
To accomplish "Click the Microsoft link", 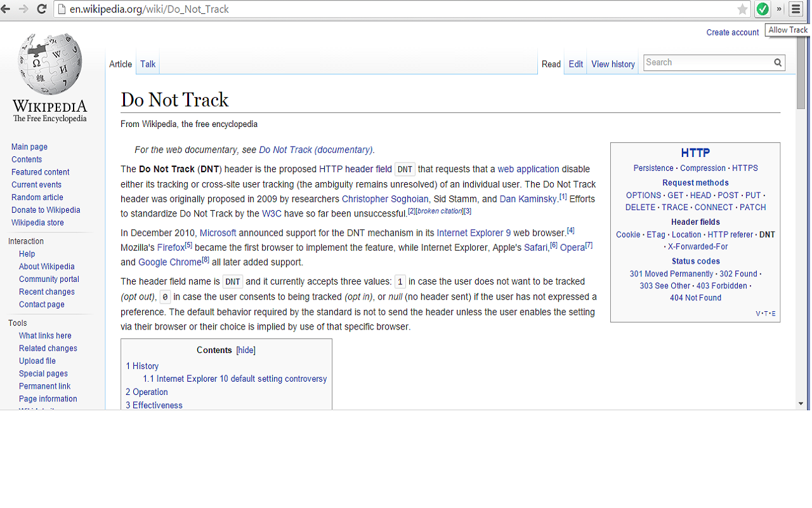I will tap(218, 233).
